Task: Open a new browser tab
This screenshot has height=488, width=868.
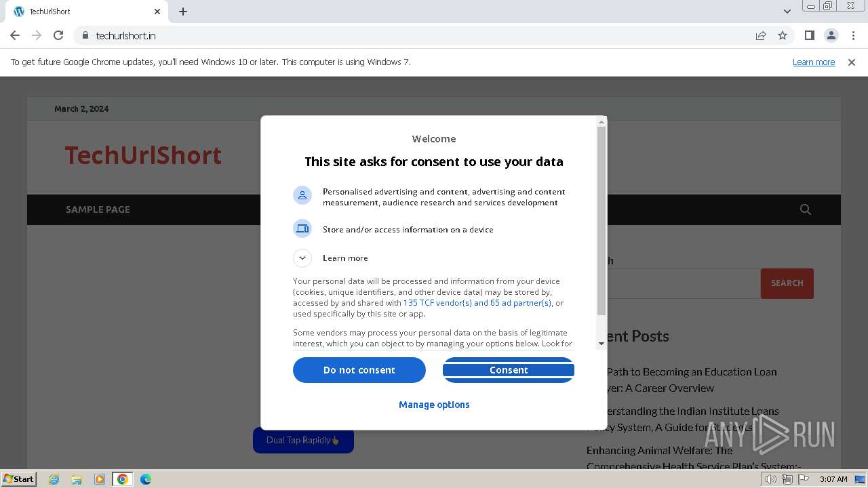Action: point(183,12)
